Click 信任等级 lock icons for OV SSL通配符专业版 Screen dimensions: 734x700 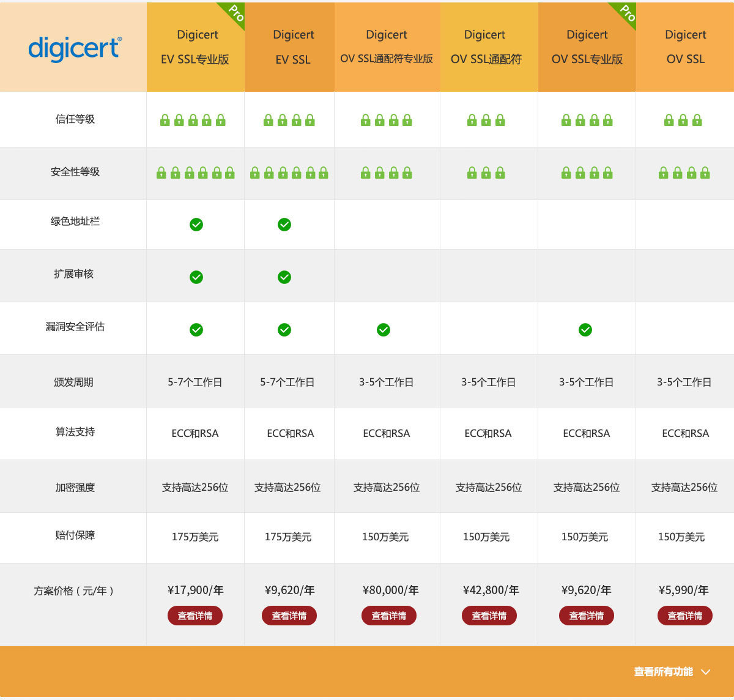point(387,120)
